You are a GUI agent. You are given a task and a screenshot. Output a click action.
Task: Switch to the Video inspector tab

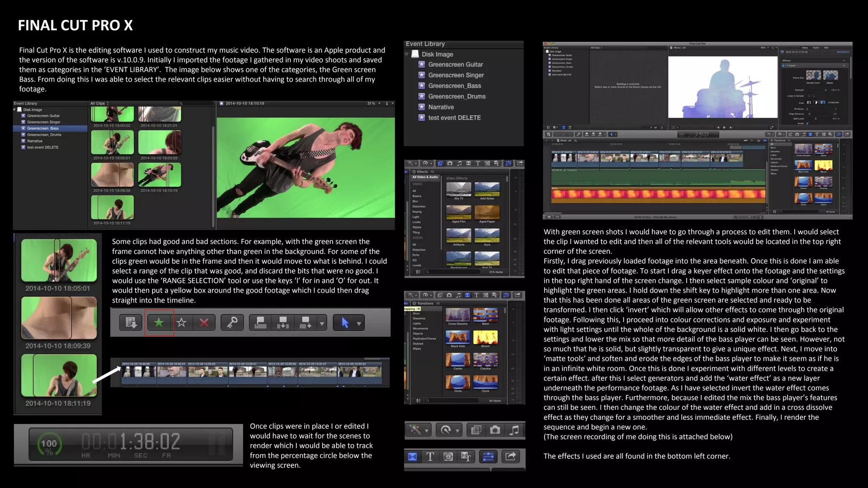click(x=805, y=47)
